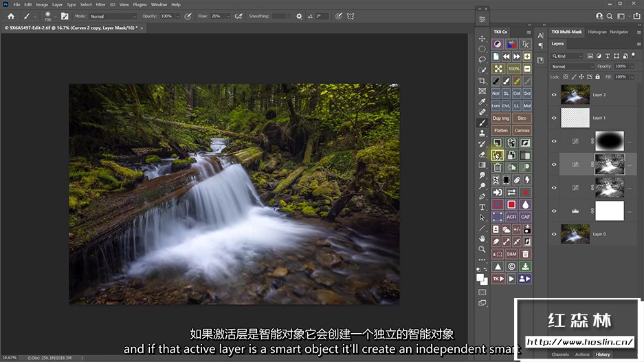Select the Crop tool
The width and height of the screenshot is (644, 362).
[x=482, y=81]
